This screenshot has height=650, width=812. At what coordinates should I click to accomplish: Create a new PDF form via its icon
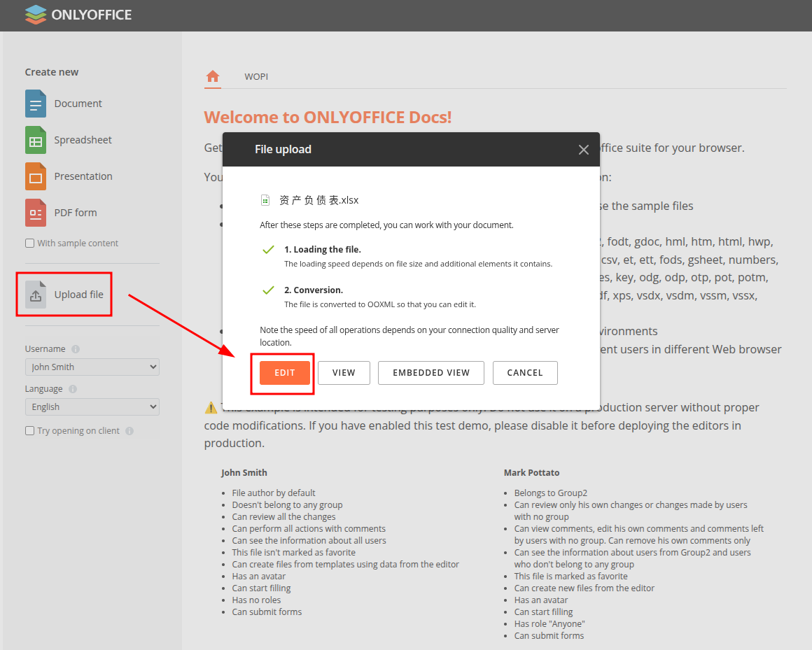pos(36,213)
